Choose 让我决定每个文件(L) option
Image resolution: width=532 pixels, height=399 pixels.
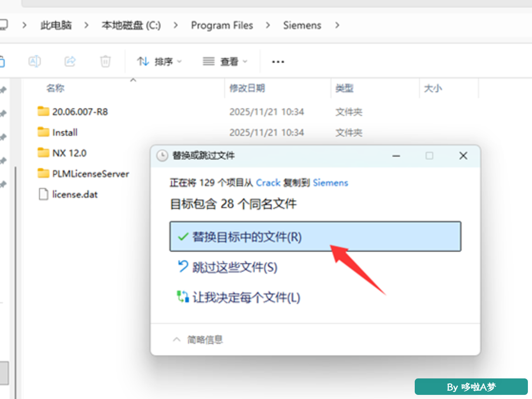[239, 297]
